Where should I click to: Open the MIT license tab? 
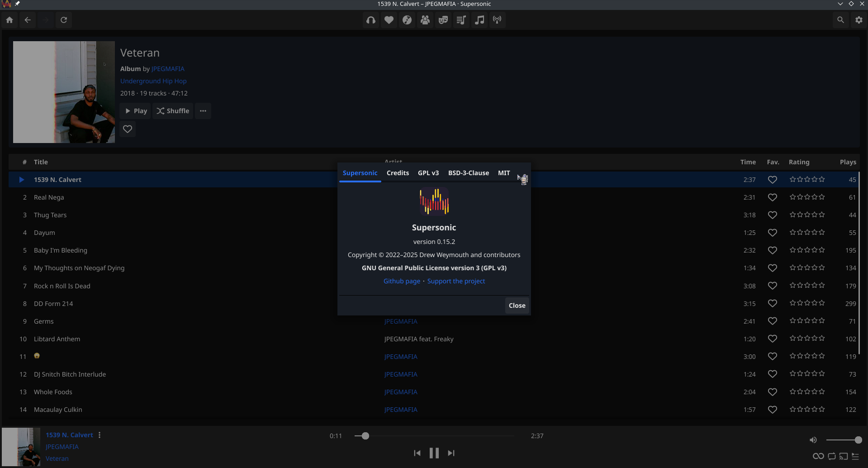click(x=504, y=173)
